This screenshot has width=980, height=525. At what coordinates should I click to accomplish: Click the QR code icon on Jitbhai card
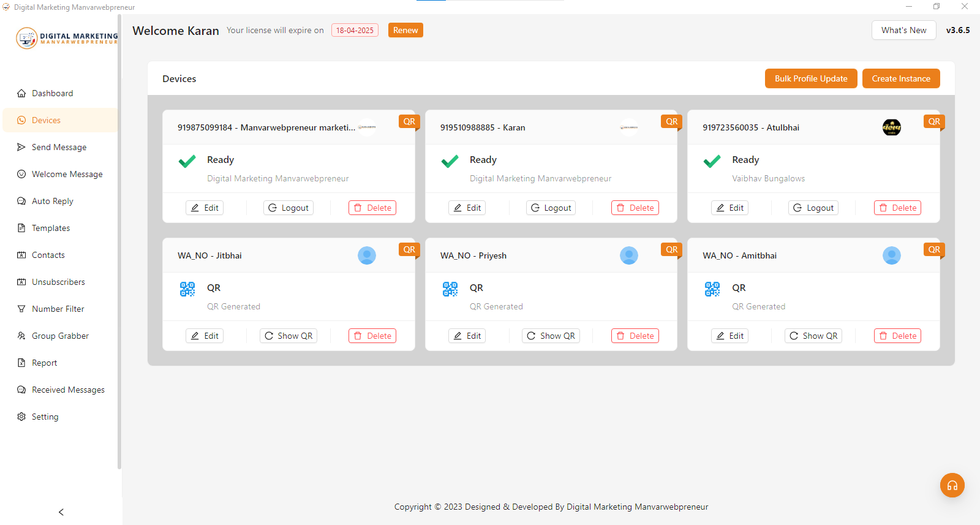coord(187,289)
